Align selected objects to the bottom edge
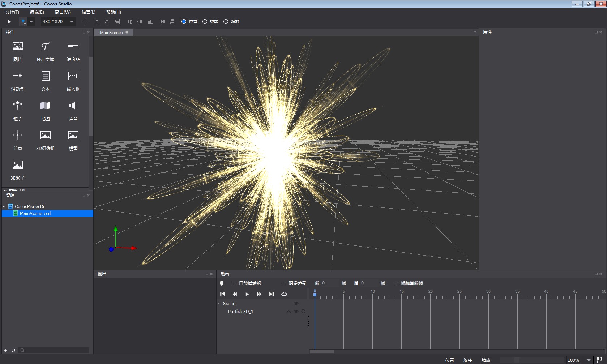 (x=150, y=22)
